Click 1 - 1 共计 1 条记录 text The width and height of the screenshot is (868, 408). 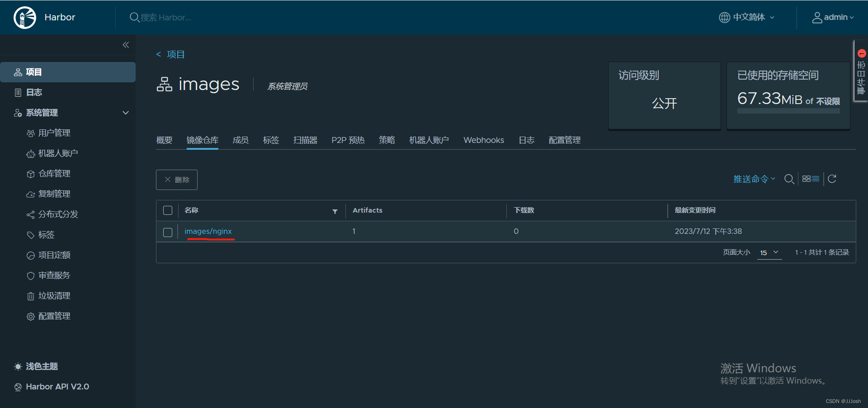point(822,252)
